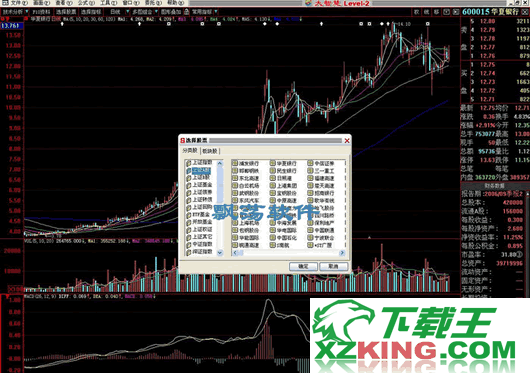Select 上证基金 folder in category list
The image size is (530, 373).
point(199,185)
